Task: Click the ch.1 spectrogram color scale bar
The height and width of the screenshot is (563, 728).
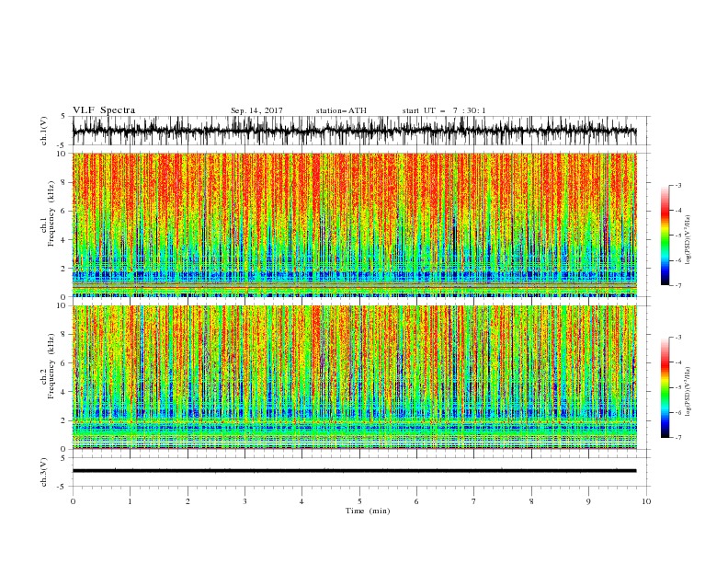Action: (665, 236)
